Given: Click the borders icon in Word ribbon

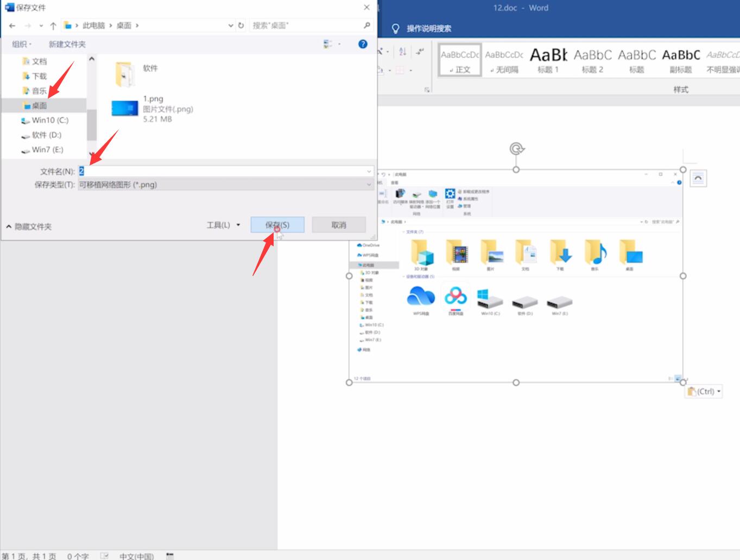Looking at the screenshot, I should coord(400,70).
